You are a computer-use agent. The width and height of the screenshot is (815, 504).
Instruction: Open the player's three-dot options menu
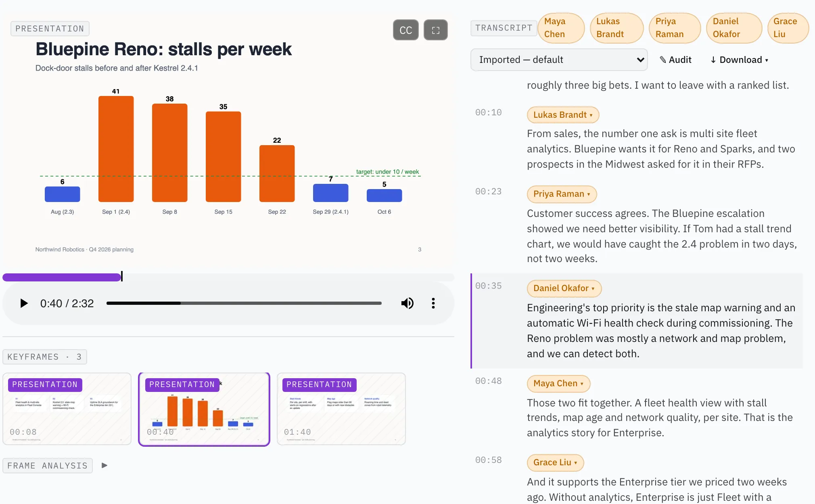(x=433, y=303)
